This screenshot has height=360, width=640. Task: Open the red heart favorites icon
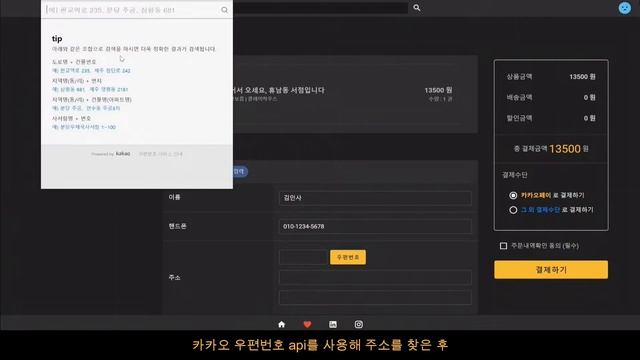[x=307, y=324]
